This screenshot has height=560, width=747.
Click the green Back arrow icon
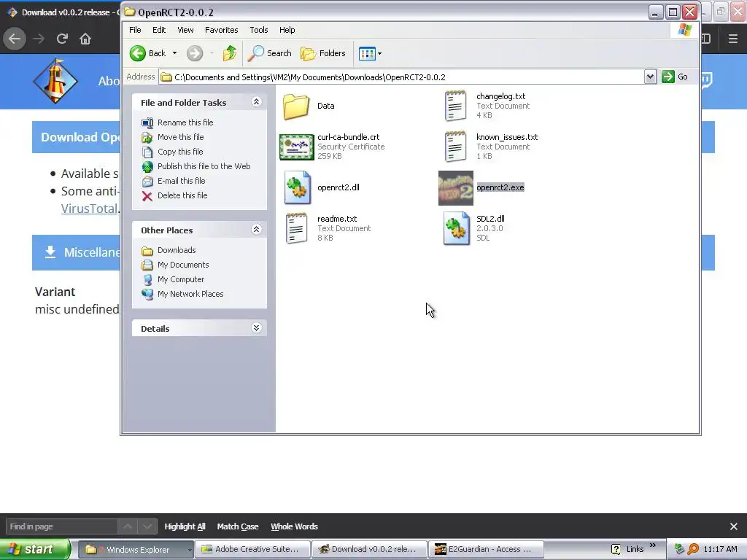click(138, 53)
